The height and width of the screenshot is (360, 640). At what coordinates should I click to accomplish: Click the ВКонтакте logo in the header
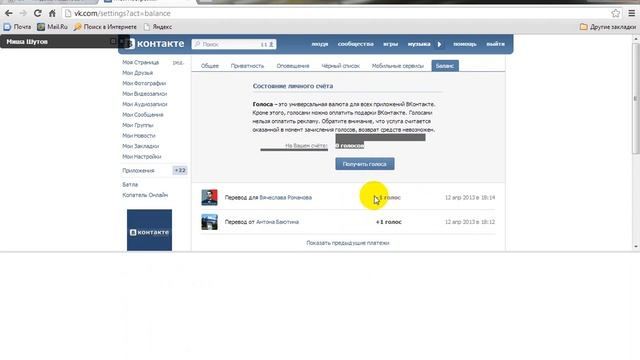(155, 44)
